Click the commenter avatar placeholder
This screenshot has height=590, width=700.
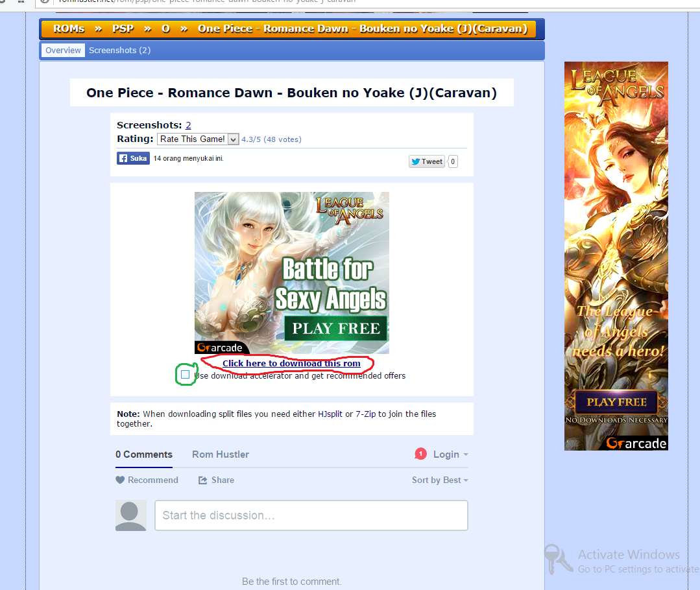[x=131, y=515]
